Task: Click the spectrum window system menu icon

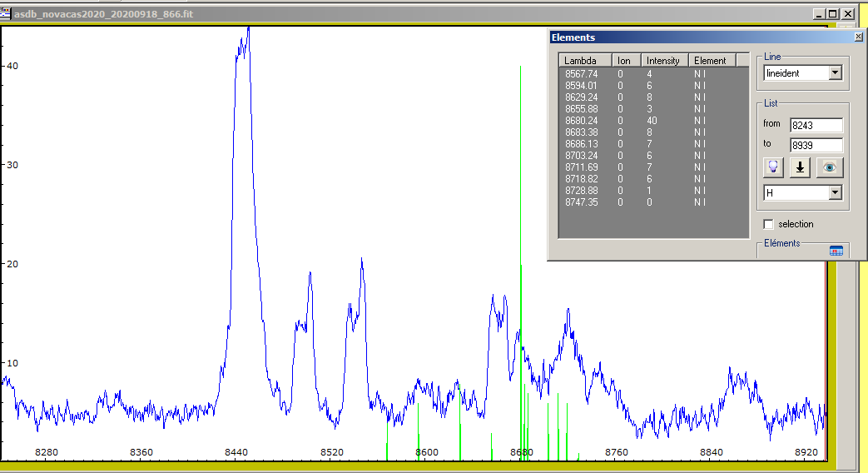Action: (7, 14)
